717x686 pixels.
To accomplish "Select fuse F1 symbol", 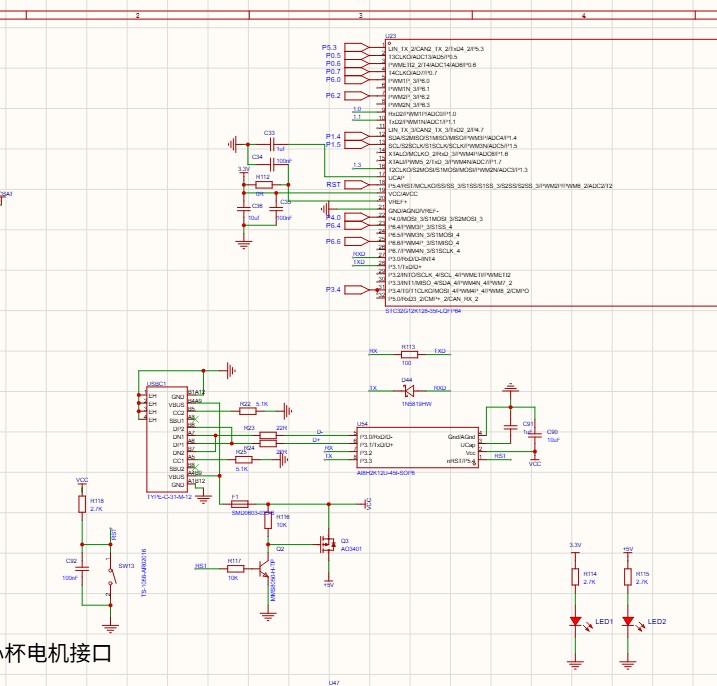I will (x=240, y=504).
